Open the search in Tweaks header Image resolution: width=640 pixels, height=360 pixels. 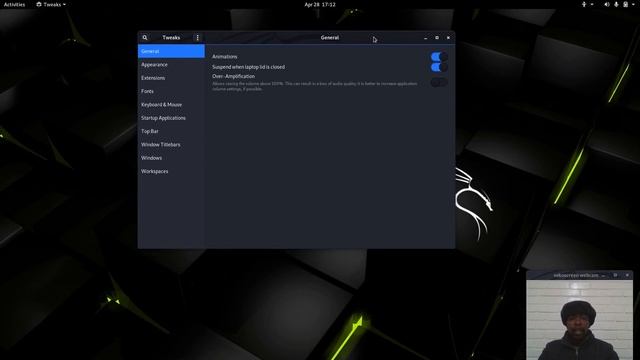coord(145,38)
